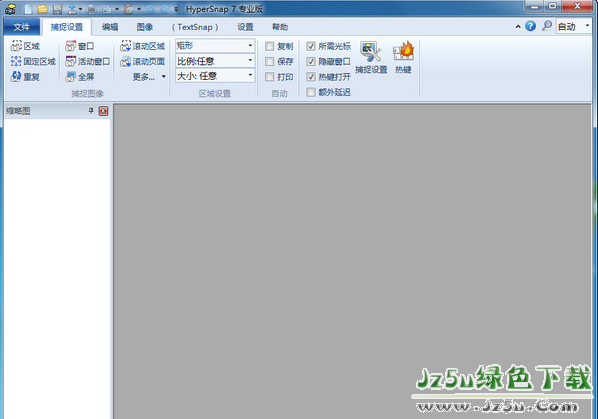This screenshot has width=598, height=419.
Task: Expand the 更多... capture options menu
Action: pos(149,77)
